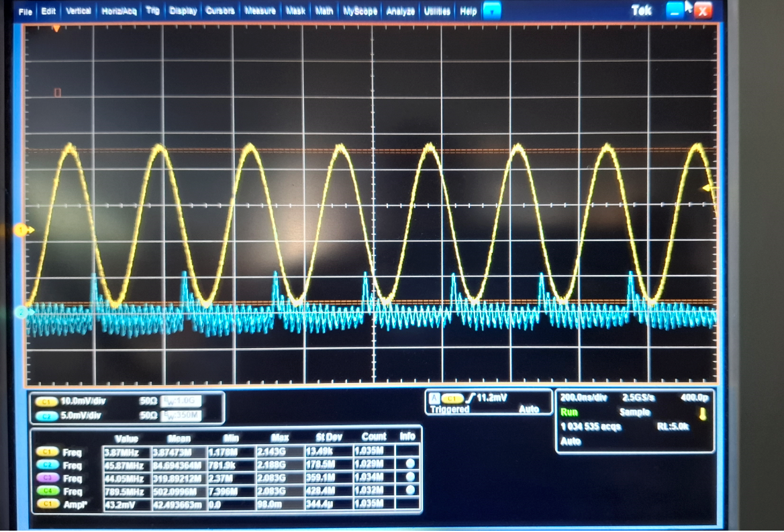Click the info indicator dot in C3 Freq row
The height and width of the screenshot is (532, 784).
point(410,476)
